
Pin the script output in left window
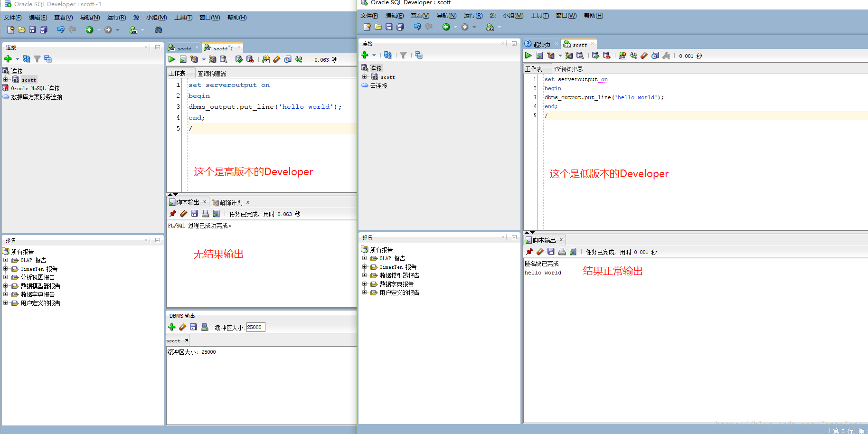(173, 214)
